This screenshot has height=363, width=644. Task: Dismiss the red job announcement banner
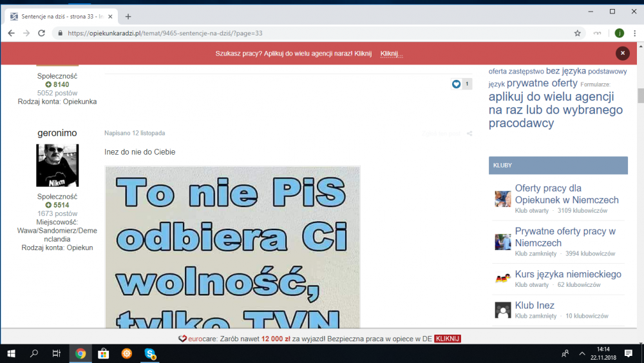622,54
